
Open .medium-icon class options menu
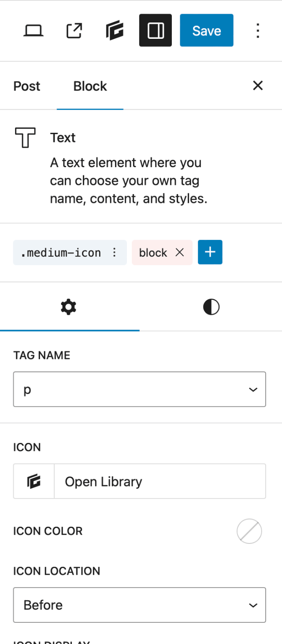pyautogui.click(x=115, y=252)
